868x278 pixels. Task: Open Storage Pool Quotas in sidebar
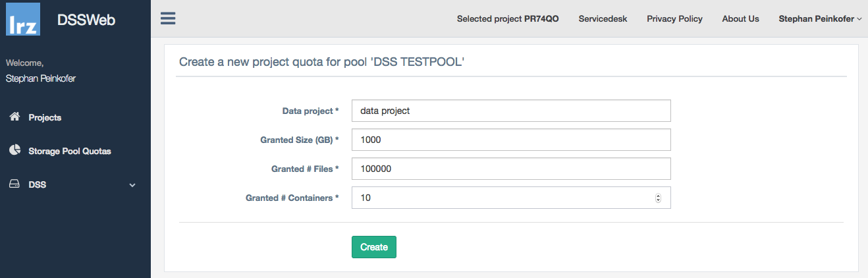pos(69,151)
